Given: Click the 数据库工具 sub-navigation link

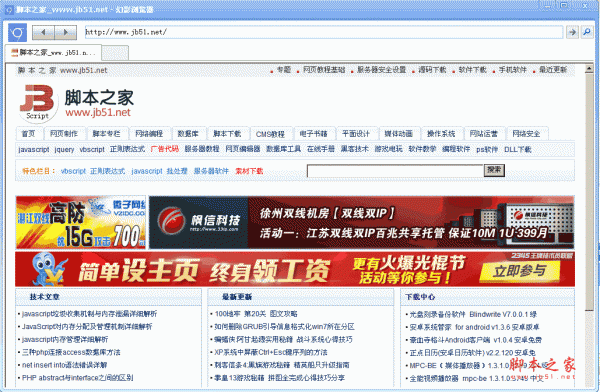Looking at the screenshot, I should [x=284, y=149].
